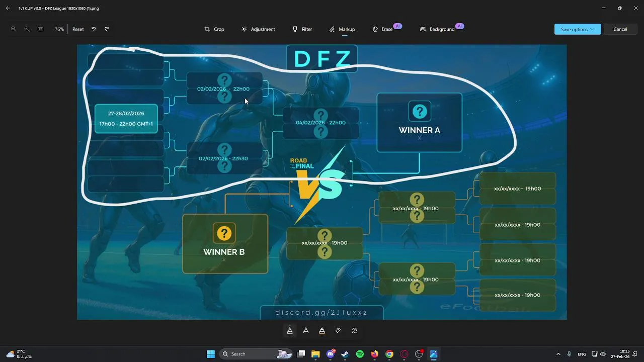
Task: Click the clear all markup icon
Action: (354, 330)
